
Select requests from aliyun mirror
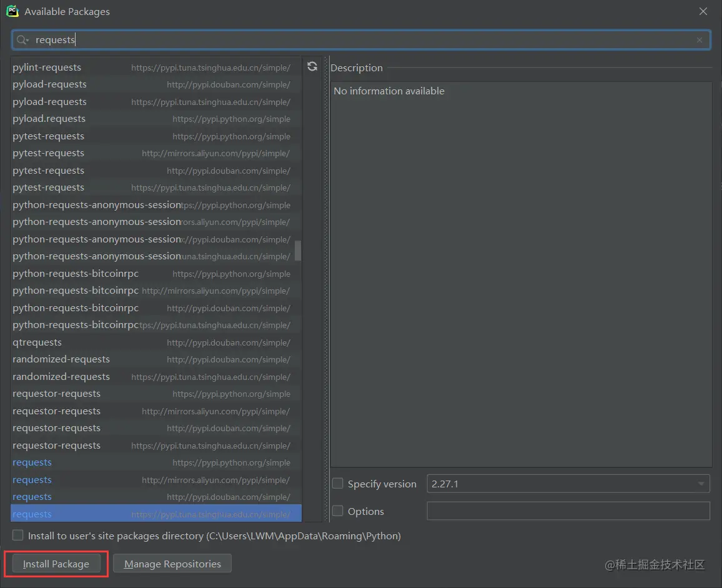[156, 480]
